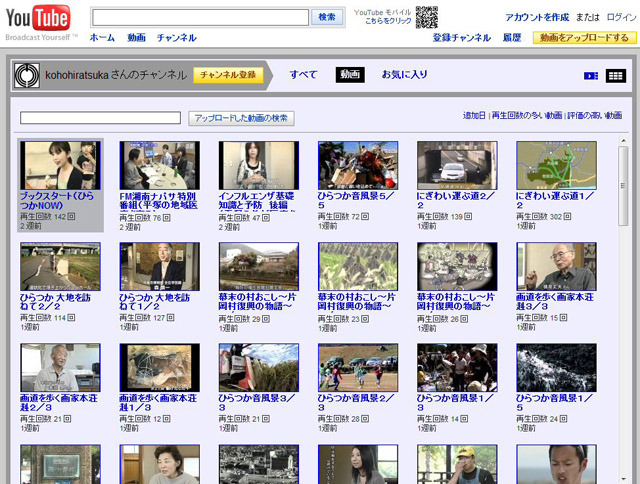This screenshot has height=484, width=640.
Task: Open 画道を歩く画家本荘赳3/3 thumbnail
Action: click(556, 266)
